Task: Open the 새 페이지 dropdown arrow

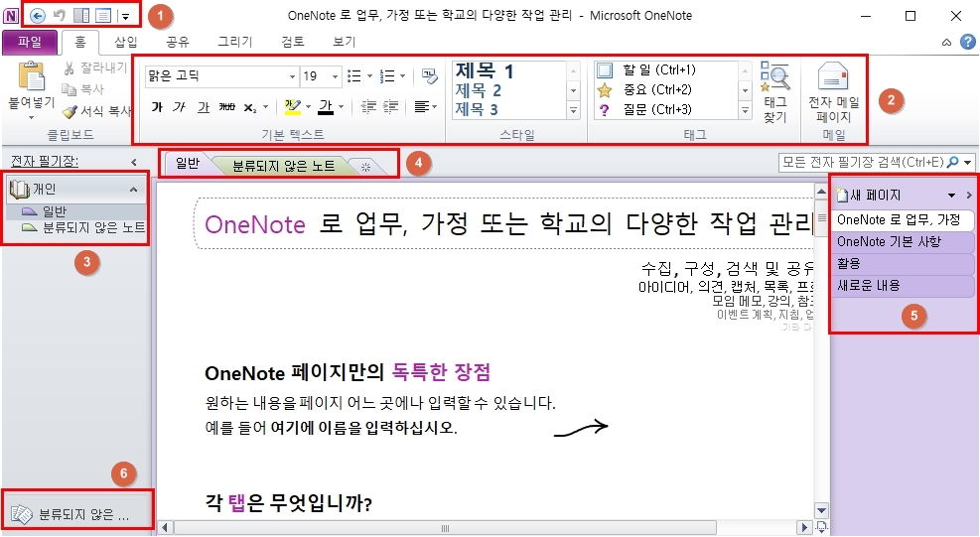Action: click(951, 196)
